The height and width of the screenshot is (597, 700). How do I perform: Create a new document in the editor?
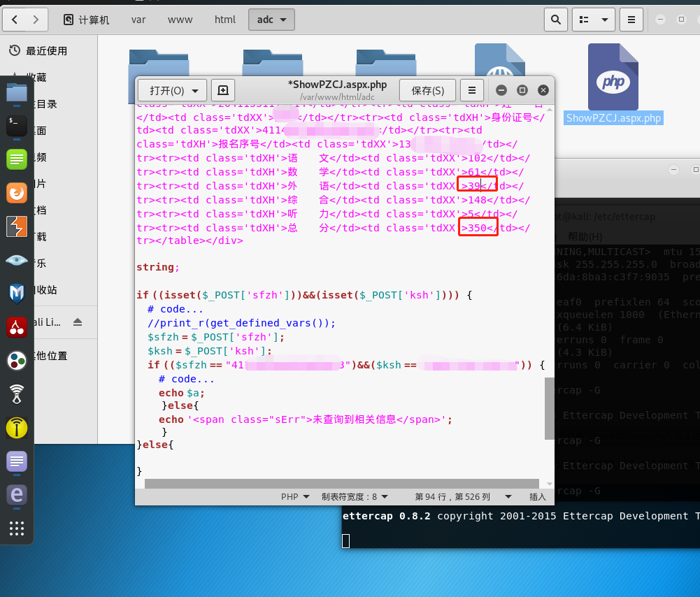[x=223, y=91]
